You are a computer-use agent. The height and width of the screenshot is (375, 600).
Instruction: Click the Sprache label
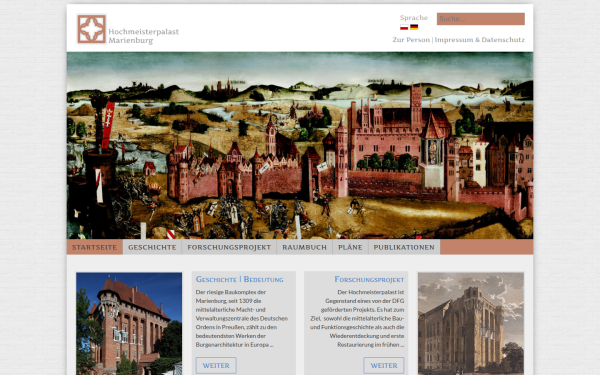(414, 18)
